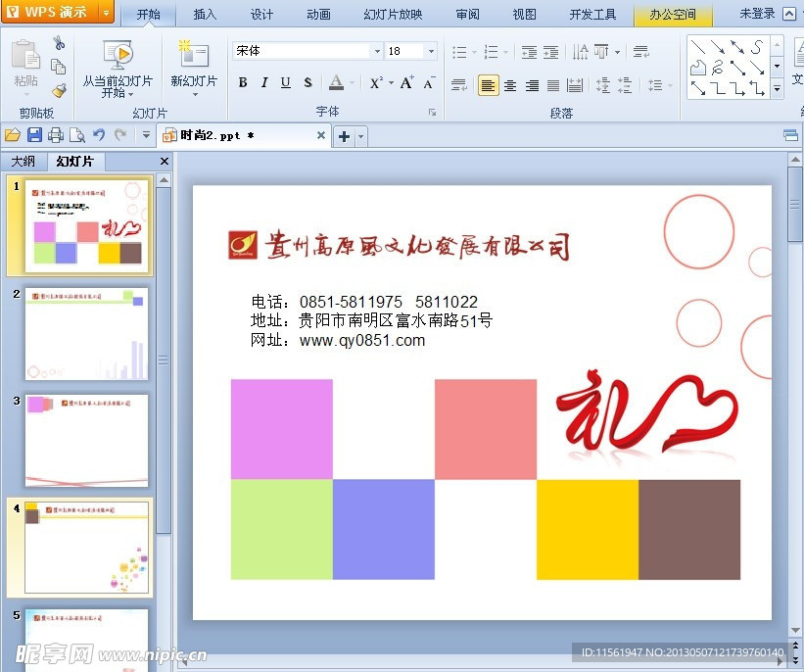Image resolution: width=804 pixels, height=672 pixels.
Task: Click the New Slide icon
Action: click(193, 53)
